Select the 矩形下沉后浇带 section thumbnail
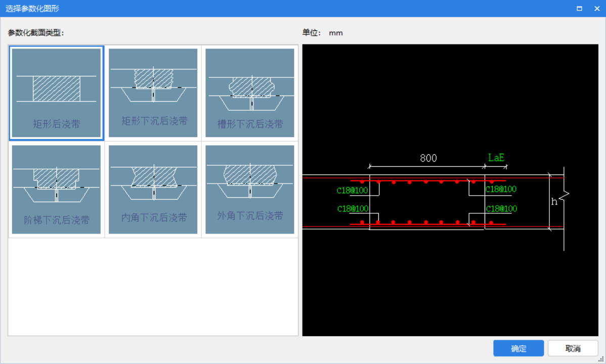Viewport: 606px width, 364px height. (153, 93)
